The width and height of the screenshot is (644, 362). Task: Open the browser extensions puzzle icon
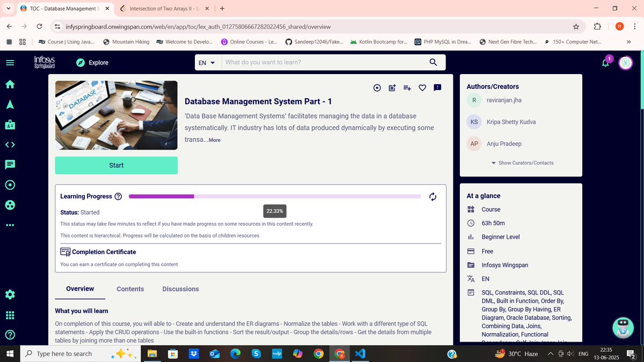coord(597,26)
